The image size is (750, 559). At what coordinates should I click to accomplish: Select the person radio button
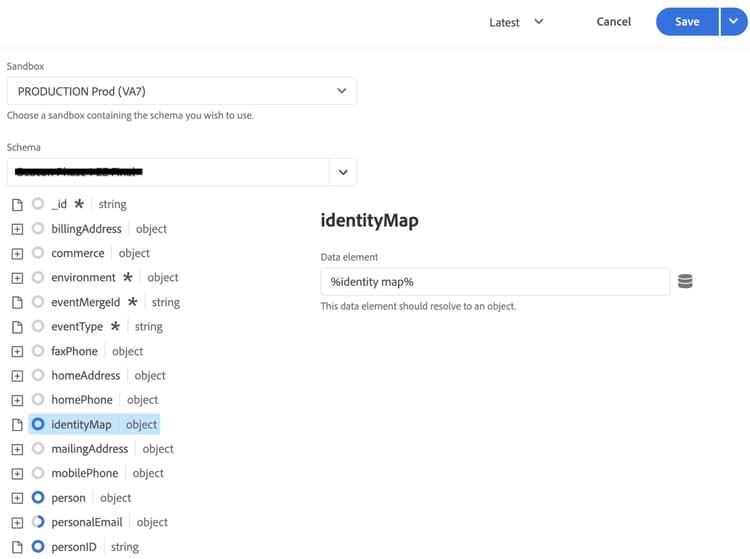point(38,497)
